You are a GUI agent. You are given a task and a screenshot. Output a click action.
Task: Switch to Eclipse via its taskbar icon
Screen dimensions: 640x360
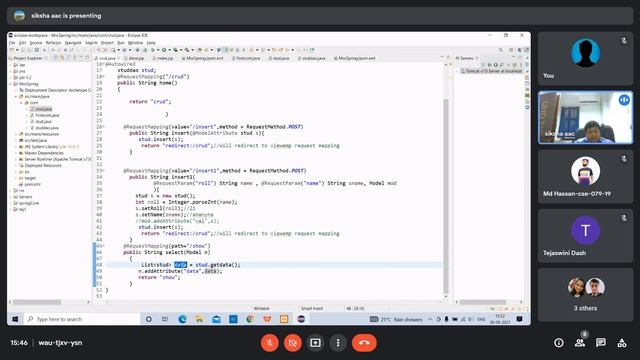click(301, 319)
